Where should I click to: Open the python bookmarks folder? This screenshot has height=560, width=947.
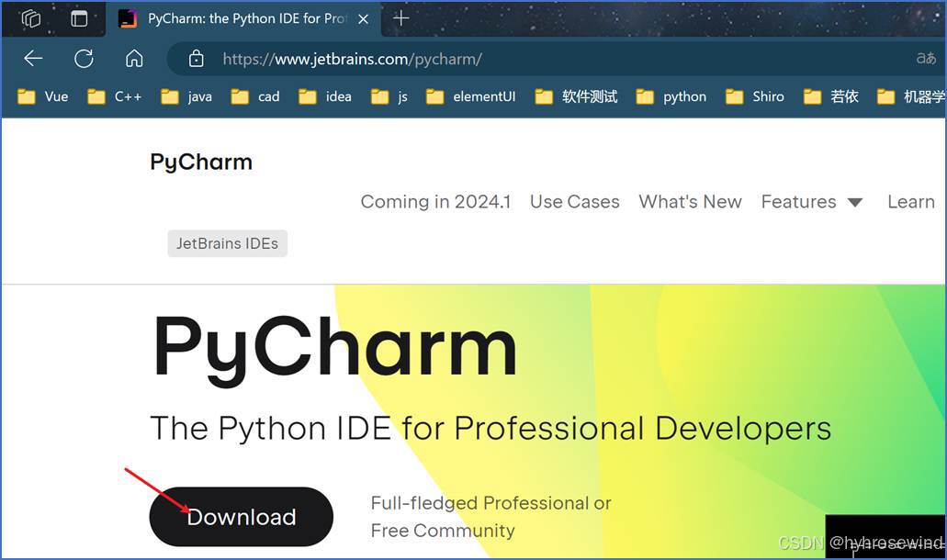pyautogui.click(x=671, y=96)
